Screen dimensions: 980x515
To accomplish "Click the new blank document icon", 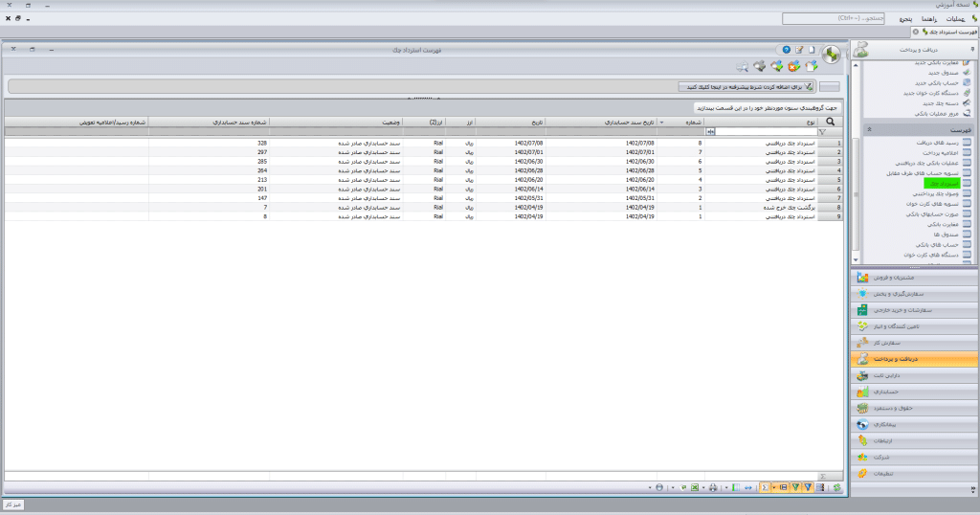I will pos(812,50).
